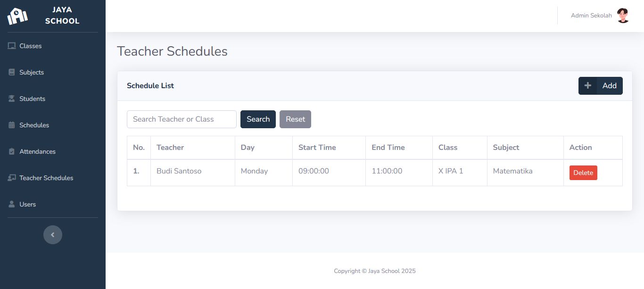Click the Search button
The height and width of the screenshot is (289, 644).
[x=258, y=119]
